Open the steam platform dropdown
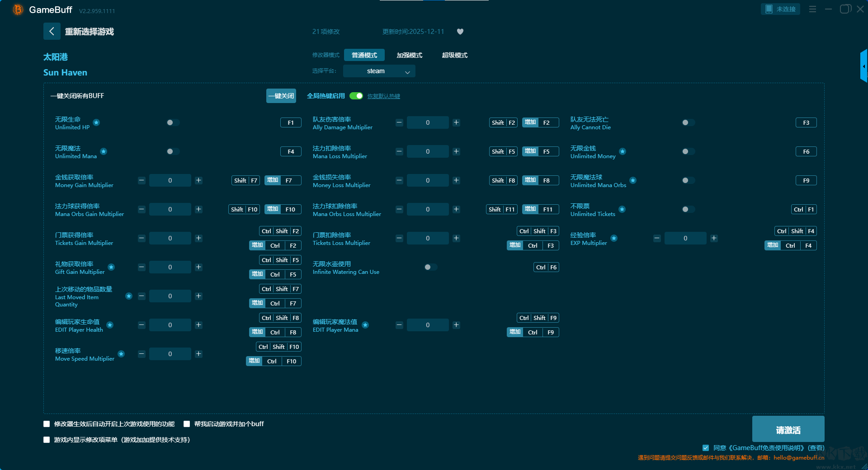Screen dimensions: 868x470 tap(379, 71)
